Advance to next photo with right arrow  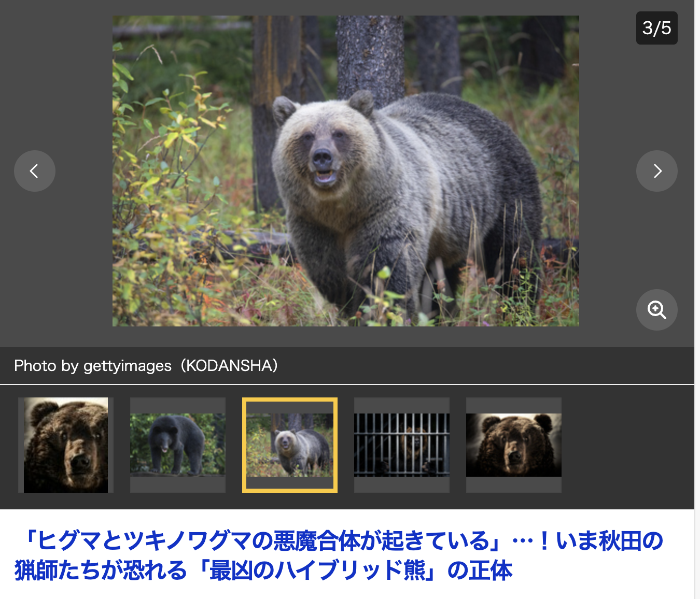tap(657, 171)
